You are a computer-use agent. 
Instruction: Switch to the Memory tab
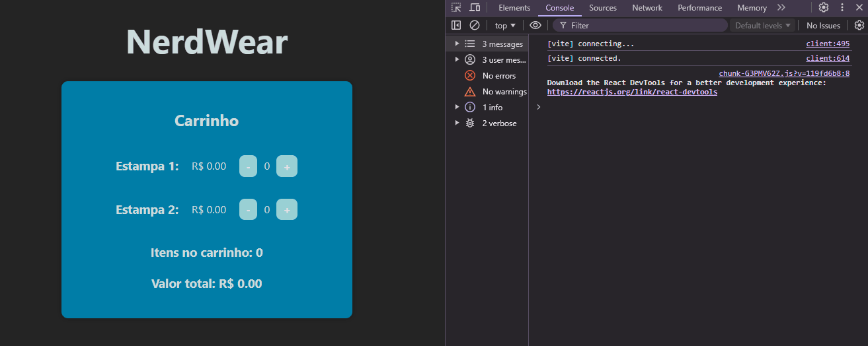tap(752, 8)
